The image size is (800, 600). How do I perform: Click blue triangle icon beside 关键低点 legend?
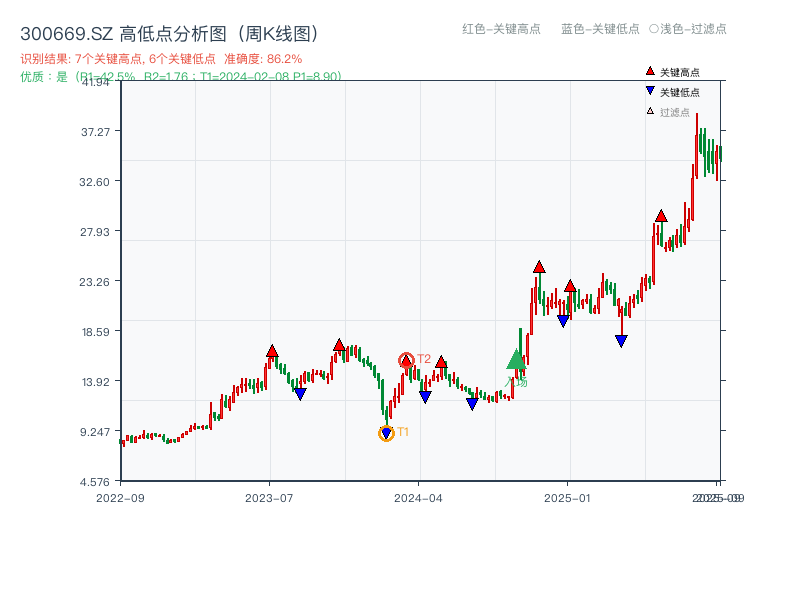click(650, 92)
